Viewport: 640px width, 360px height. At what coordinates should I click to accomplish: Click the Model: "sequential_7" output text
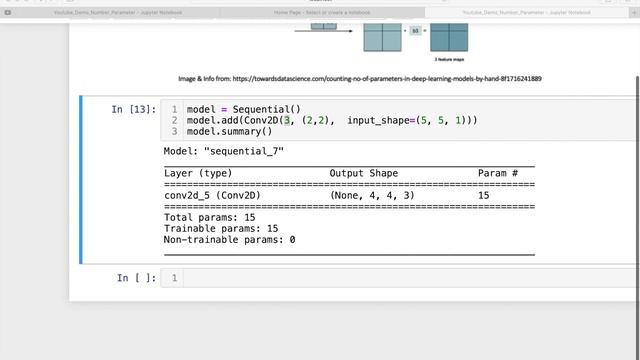224,151
